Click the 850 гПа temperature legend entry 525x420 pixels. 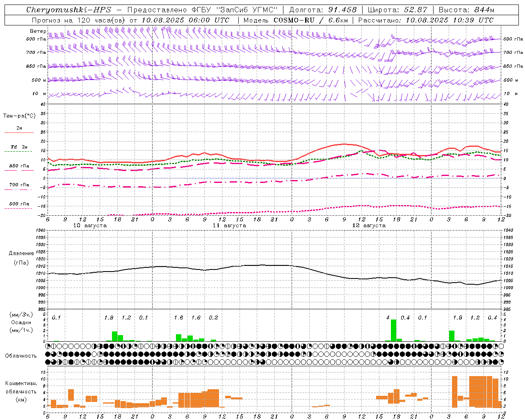(x=19, y=166)
